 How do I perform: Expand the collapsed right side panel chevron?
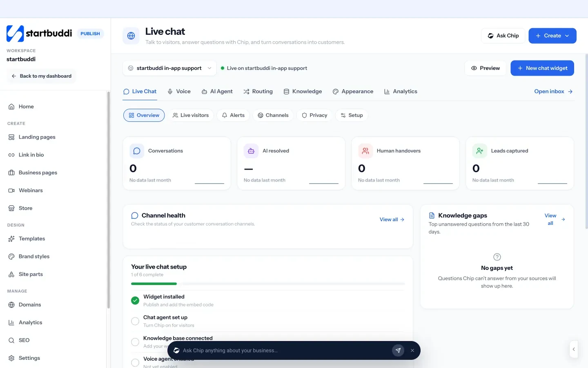(574, 349)
